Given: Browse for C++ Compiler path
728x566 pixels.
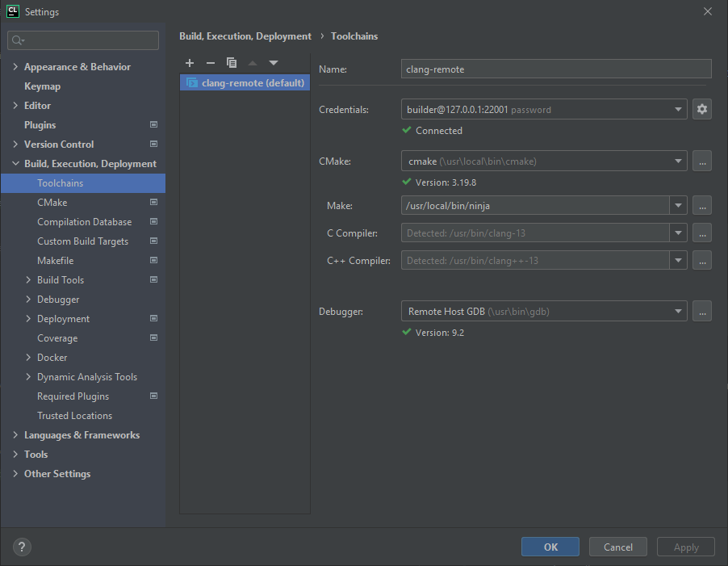Looking at the screenshot, I should (702, 260).
